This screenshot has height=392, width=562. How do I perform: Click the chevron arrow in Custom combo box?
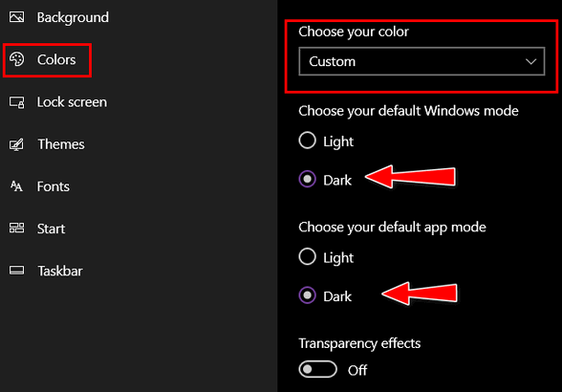(530, 62)
